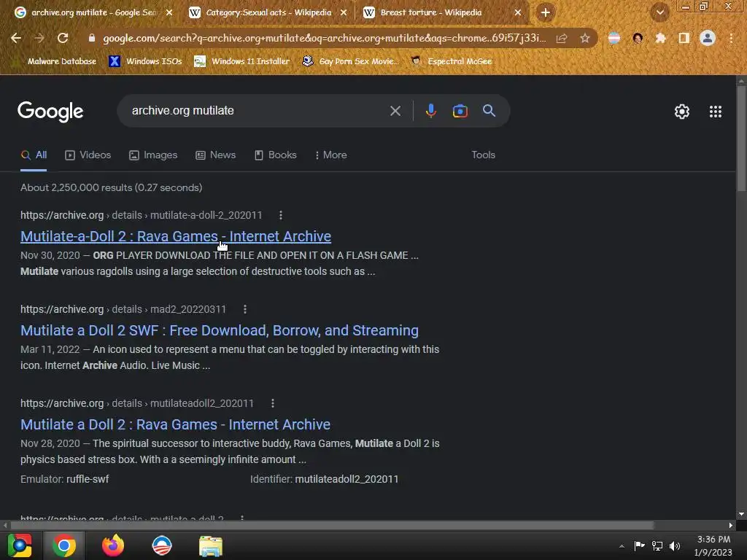Click the flag-colored extension icon in toolbar
Screen dimensions: 747x560
coord(614,38)
